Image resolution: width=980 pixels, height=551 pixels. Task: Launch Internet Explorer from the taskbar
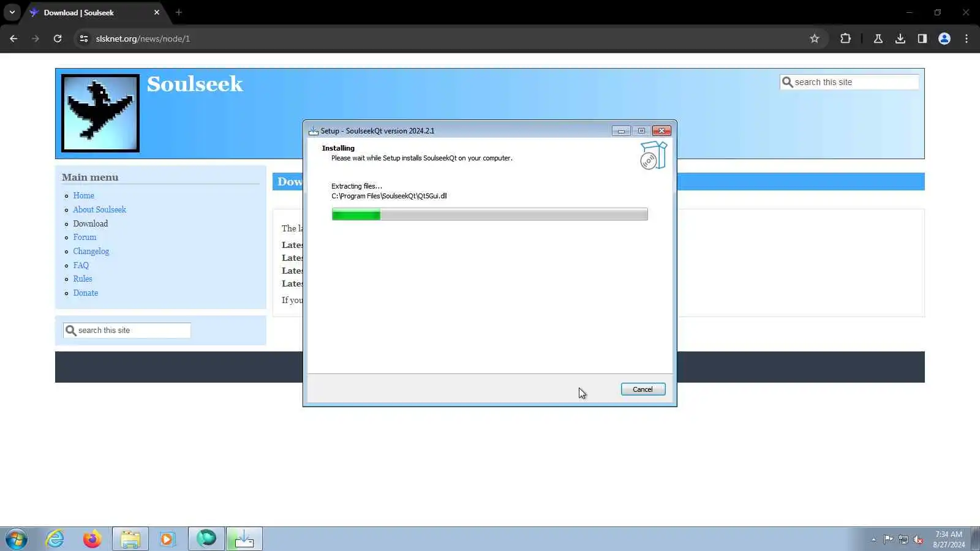[x=55, y=539]
